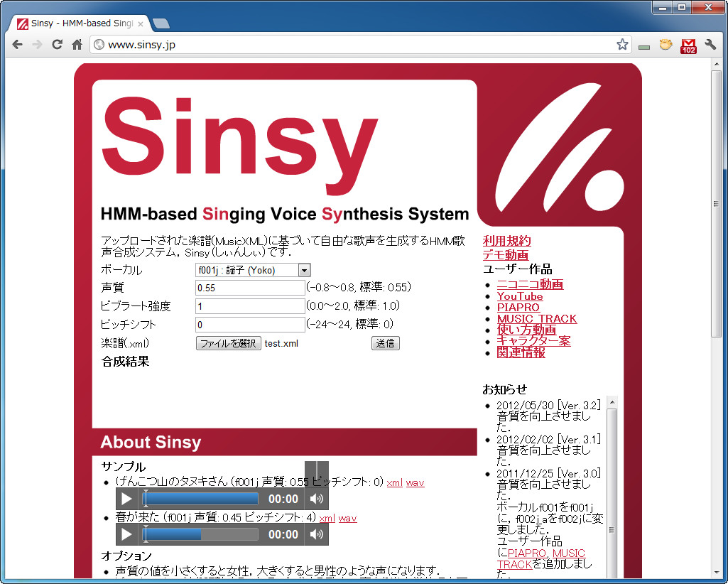This screenshot has width=728, height=584.
Task: Open the キャラクター案 link
Action: [x=533, y=341]
